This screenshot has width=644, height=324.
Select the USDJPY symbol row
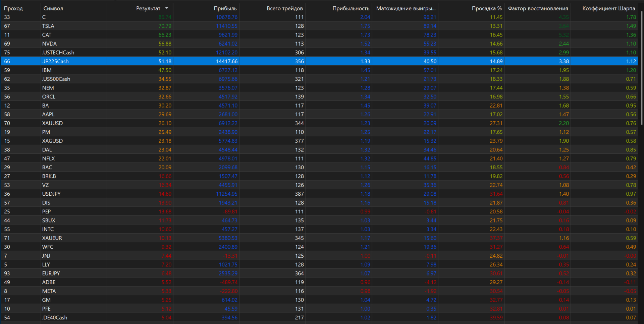coord(319,194)
